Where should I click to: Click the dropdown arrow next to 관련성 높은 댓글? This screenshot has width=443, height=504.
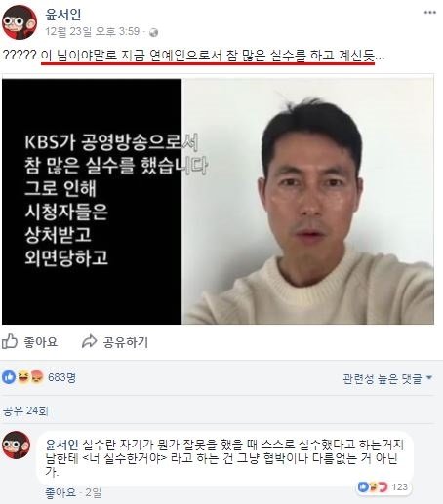coord(429,378)
